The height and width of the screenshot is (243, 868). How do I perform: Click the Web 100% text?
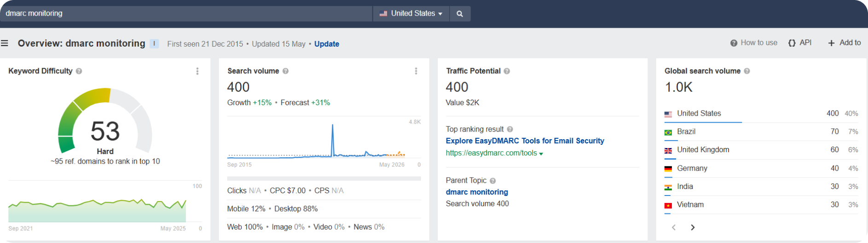[x=245, y=227]
